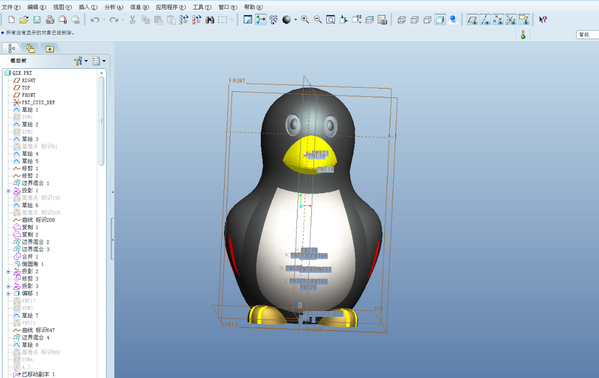The image size is (599, 378).
Task: Click the What's This help cursor icon
Action: pos(542,19)
